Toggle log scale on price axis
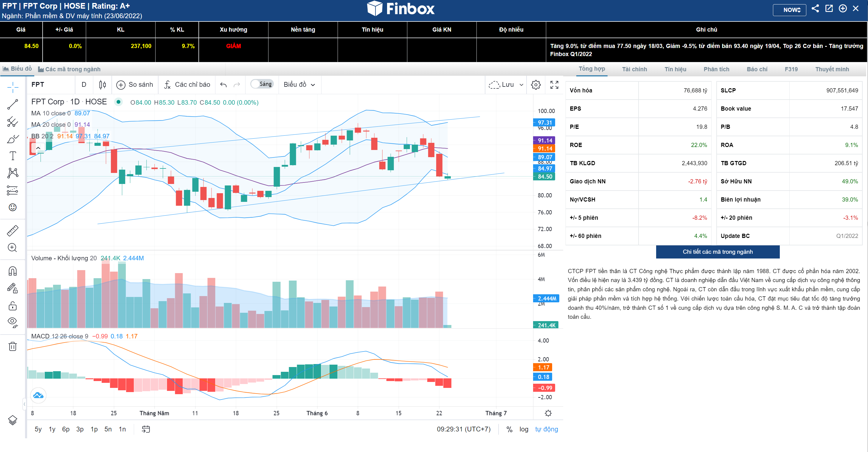Image resolution: width=868 pixels, height=452 pixels. point(523,429)
